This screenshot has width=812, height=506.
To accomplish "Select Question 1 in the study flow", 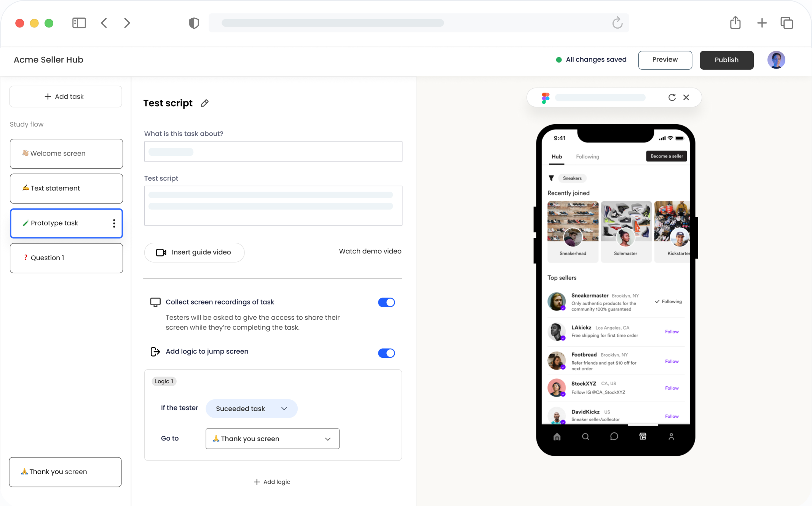I will click(66, 258).
